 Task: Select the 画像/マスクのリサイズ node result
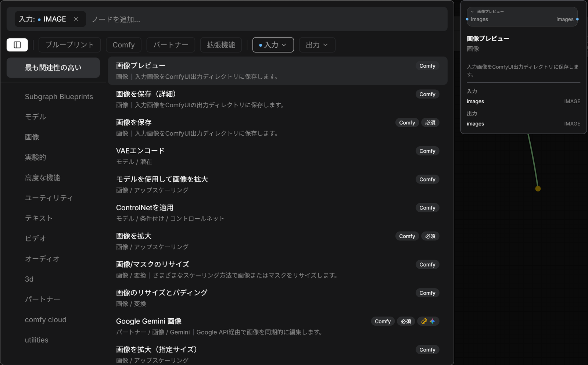point(278,269)
